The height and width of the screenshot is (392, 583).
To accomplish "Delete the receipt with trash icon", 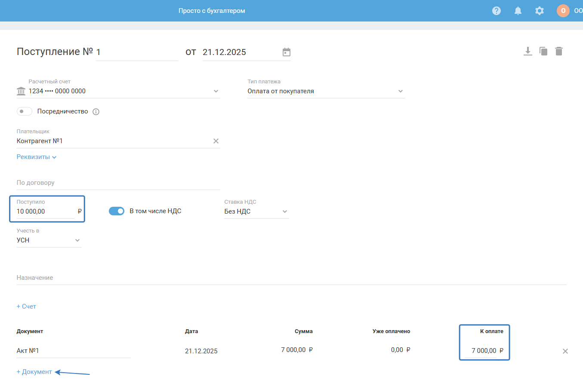I will click(x=559, y=51).
